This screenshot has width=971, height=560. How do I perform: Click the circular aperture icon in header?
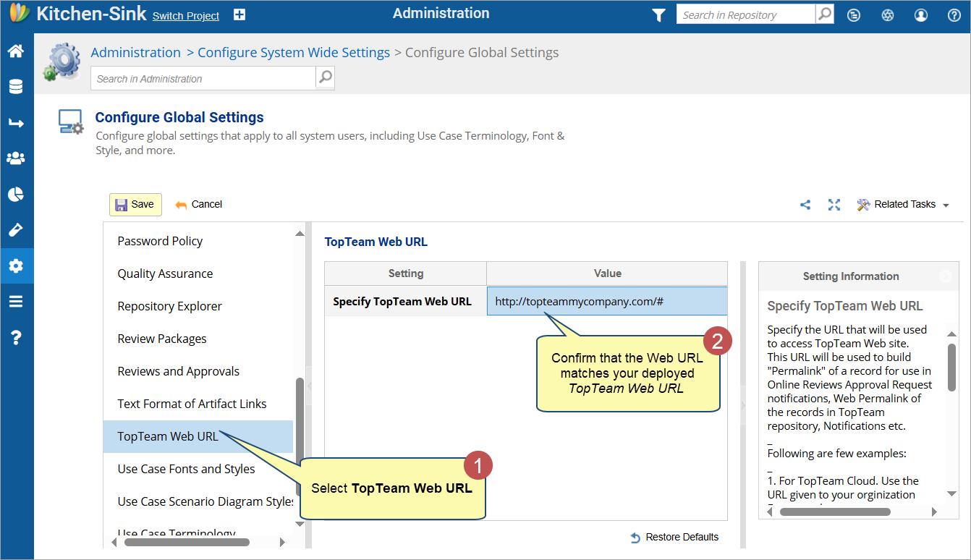click(888, 15)
